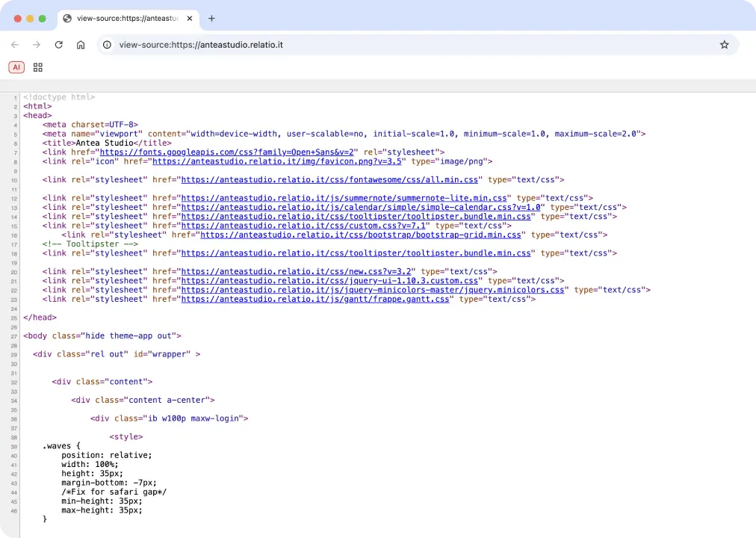
Task: Click the </head> closing tag
Action: pyautogui.click(x=40, y=318)
